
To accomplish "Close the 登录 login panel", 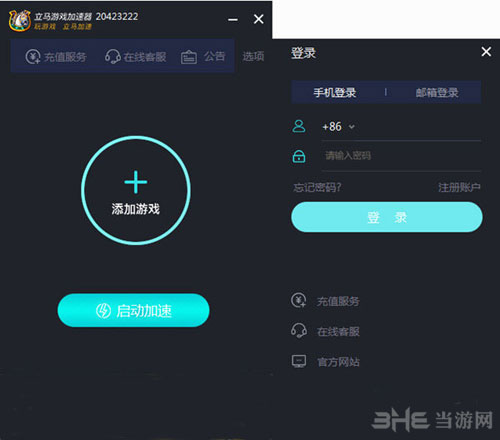I will coord(486,52).
